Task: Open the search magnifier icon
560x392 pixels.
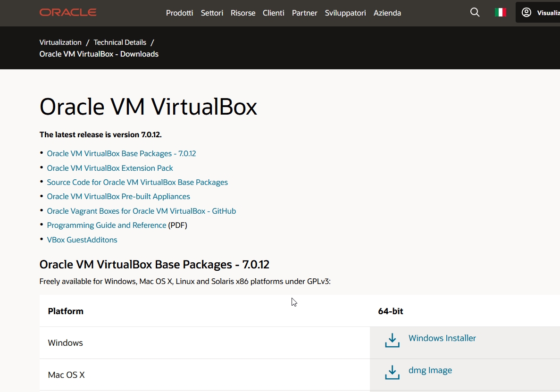Action: click(x=475, y=13)
